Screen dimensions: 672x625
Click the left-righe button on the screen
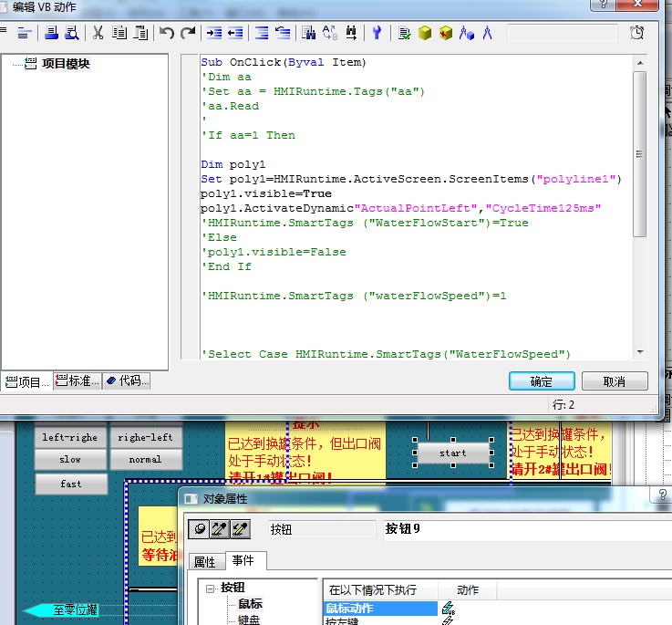(70, 437)
